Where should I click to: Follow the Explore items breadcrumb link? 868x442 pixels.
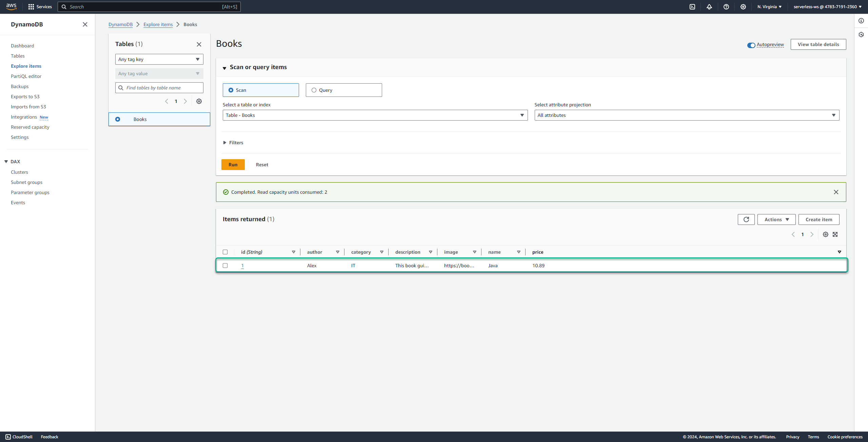pyautogui.click(x=158, y=24)
